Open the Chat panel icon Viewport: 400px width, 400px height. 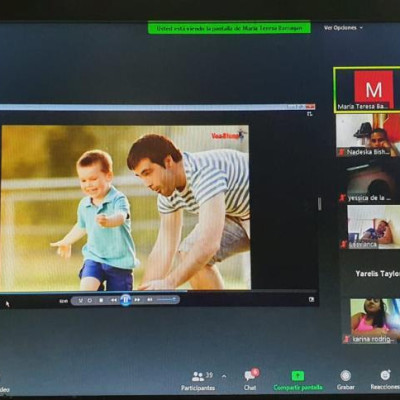pos(250,376)
